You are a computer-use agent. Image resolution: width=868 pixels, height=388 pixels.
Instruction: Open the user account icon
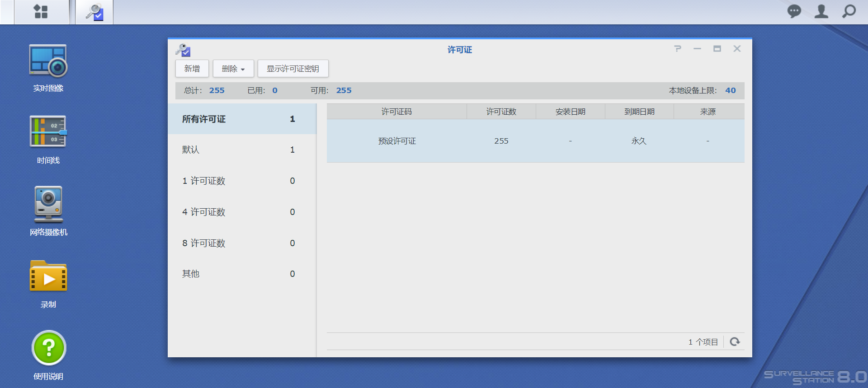821,11
